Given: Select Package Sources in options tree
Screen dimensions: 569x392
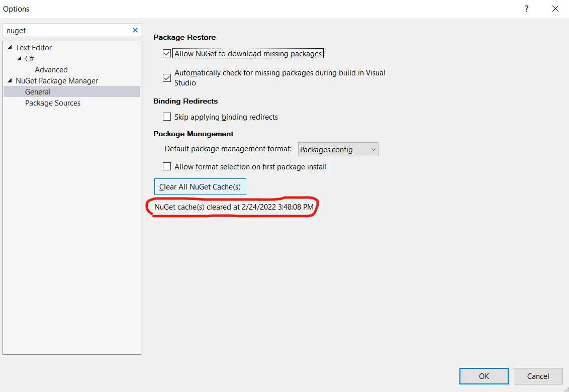Looking at the screenshot, I should (53, 103).
